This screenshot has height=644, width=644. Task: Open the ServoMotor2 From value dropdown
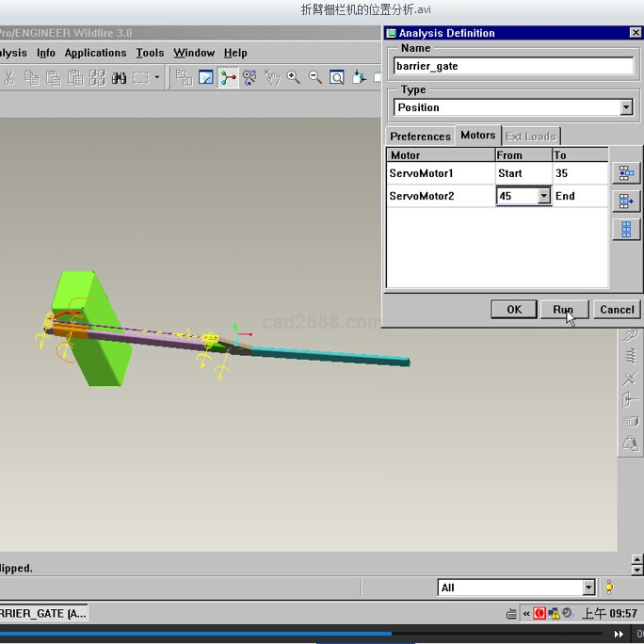point(543,196)
